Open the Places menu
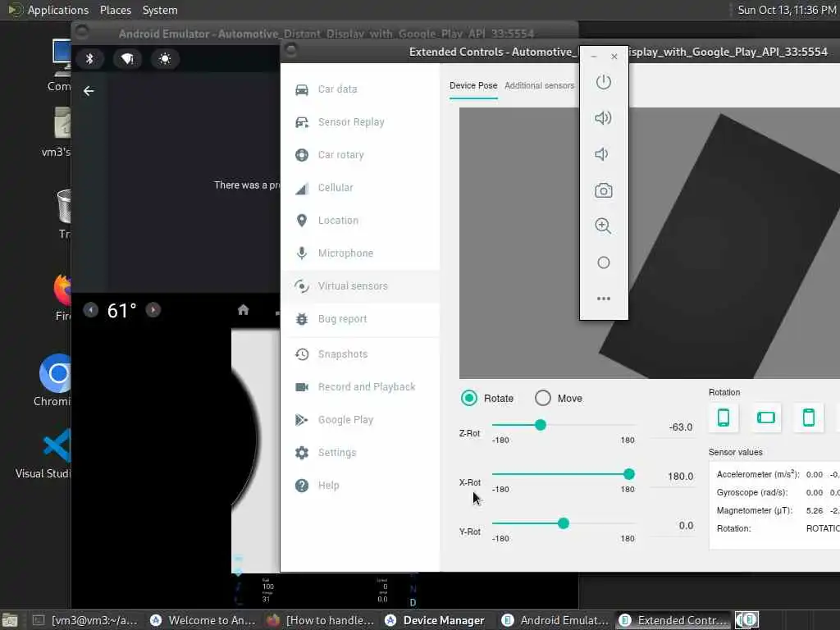840x630 pixels. (115, 10)
